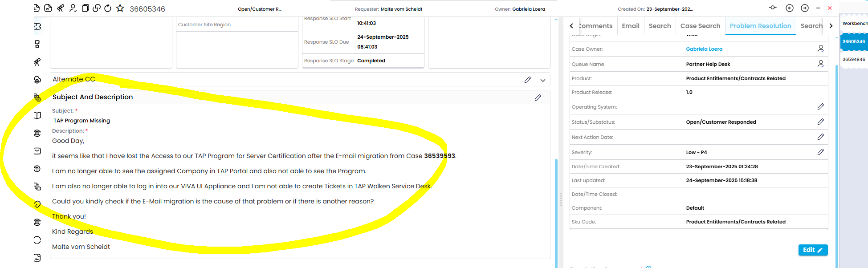Viewport: 868px width, 268px height.
Task: Click the open circle icon in left sidebar
Action: [37, 240]
